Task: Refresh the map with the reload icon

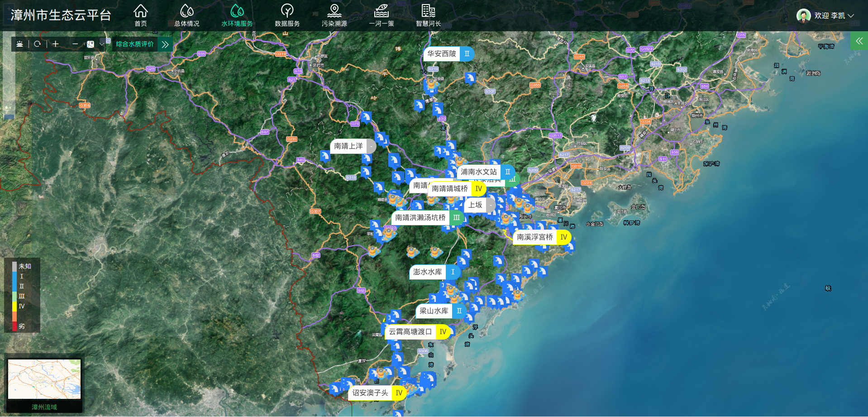Action: 38,44
